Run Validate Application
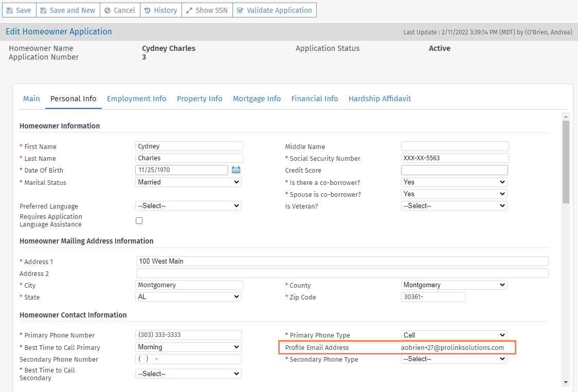This screenshot has width=578, height=392. pos(274,10)
